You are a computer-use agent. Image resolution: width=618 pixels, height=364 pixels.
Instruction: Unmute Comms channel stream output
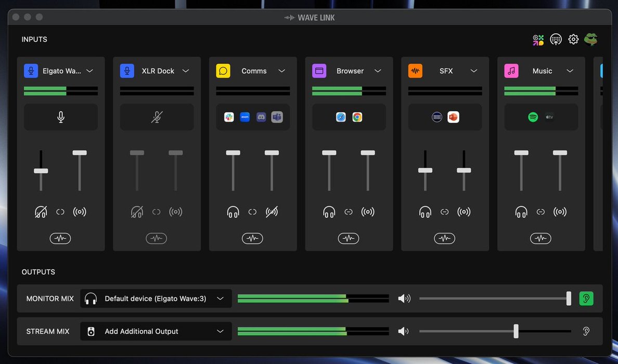tap(272, 212)
